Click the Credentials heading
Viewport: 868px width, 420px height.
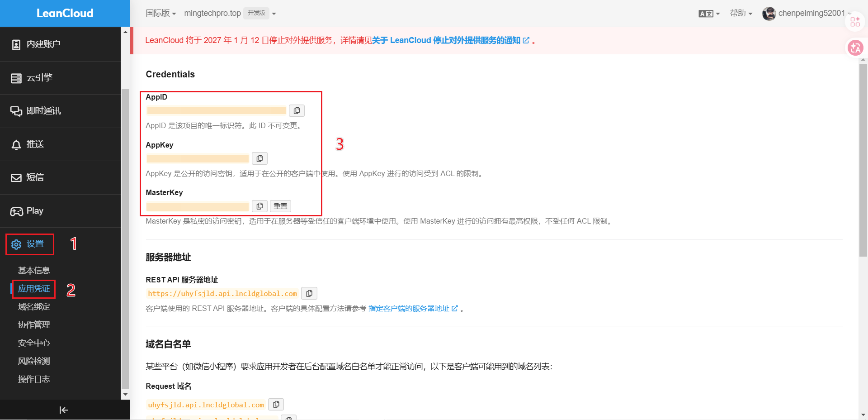pos(170,74)
